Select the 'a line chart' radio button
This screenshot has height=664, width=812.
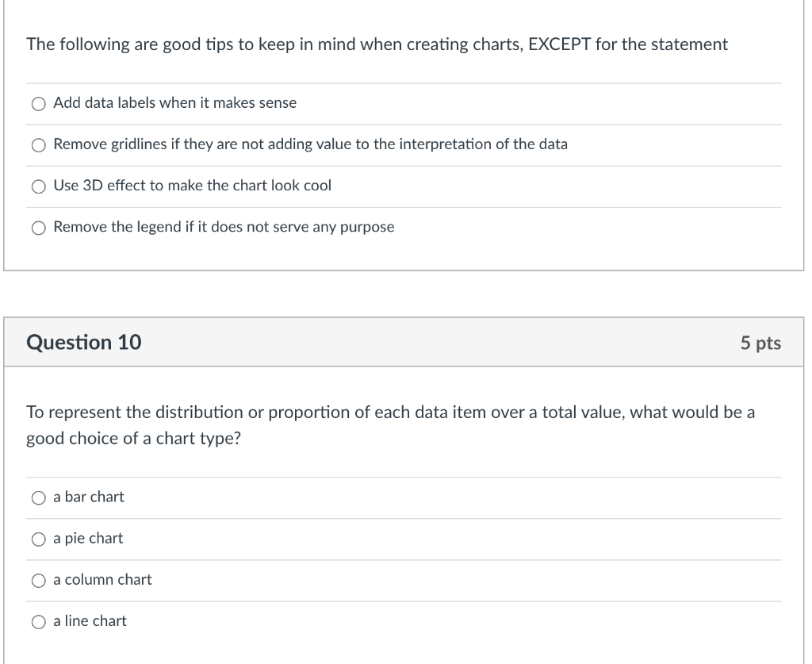39,622
